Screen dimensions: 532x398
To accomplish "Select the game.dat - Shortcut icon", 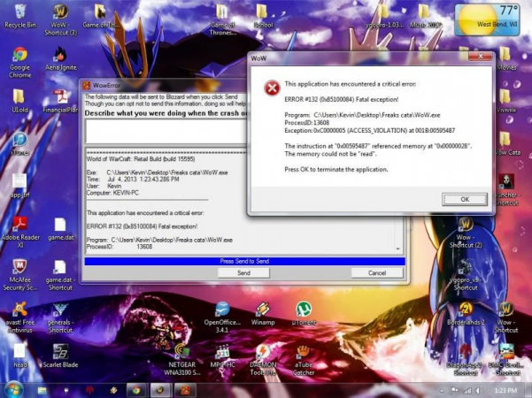I will point(60,275).
